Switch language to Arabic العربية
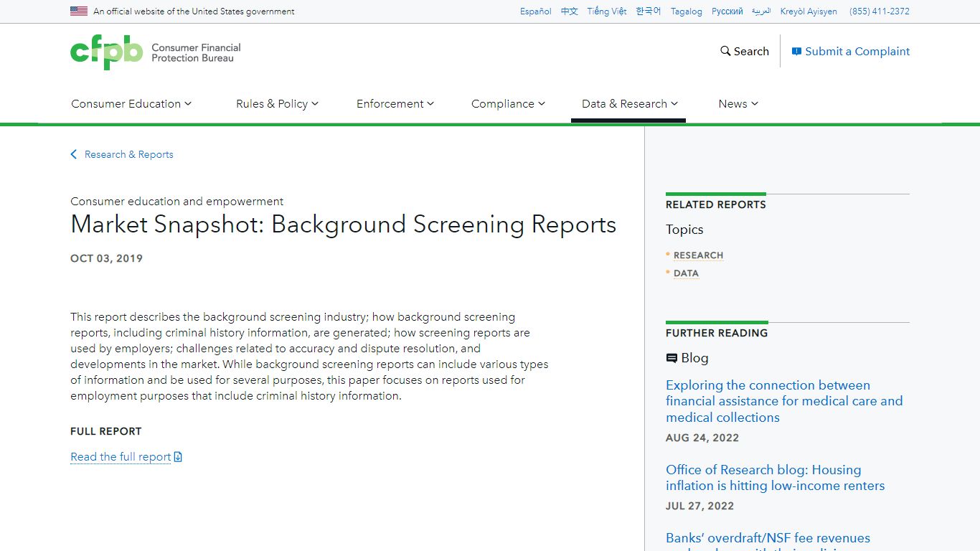 [x=761, y=11]
